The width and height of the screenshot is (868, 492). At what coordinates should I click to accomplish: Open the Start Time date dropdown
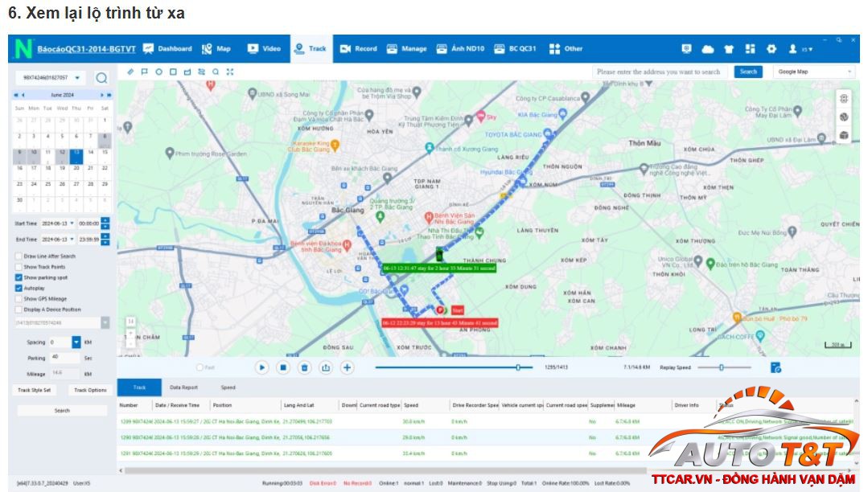pyautogui.click(x=72, y=223)
